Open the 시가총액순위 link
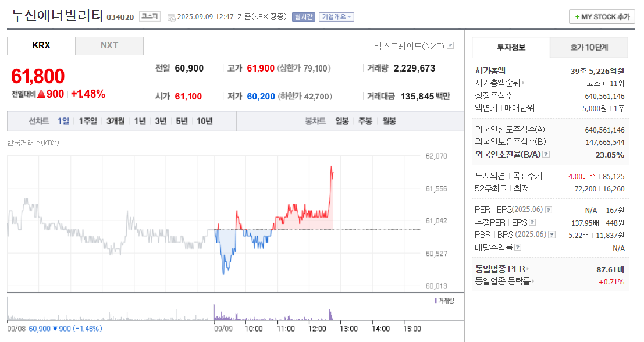Viewport: 644px width, 342px height. pyautogui.click(x=497, y=83)
